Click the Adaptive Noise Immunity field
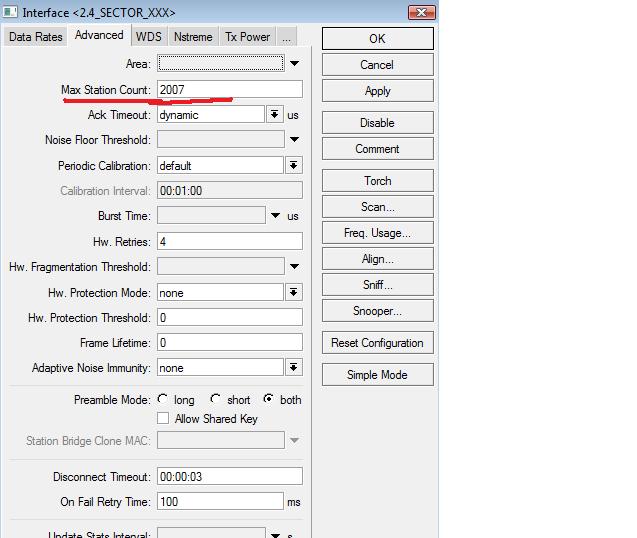This screenshot has width=637, height=538. [x=220, y=368]
